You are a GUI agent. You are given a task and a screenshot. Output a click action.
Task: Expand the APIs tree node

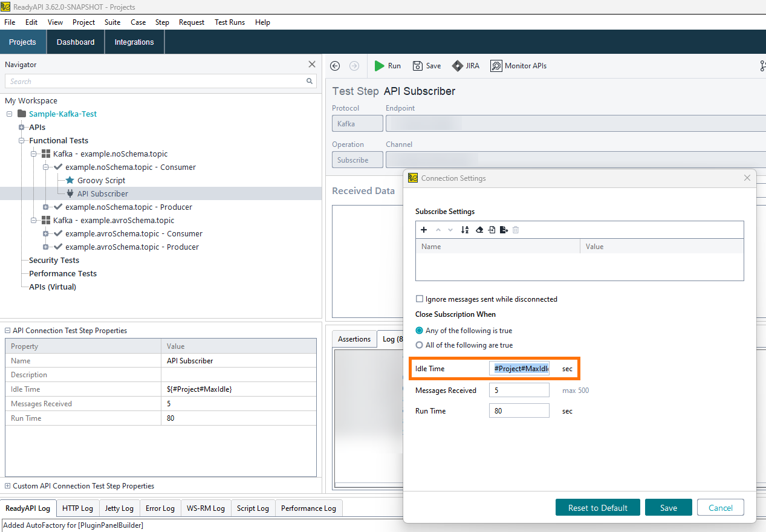click(x=22, y=128)
